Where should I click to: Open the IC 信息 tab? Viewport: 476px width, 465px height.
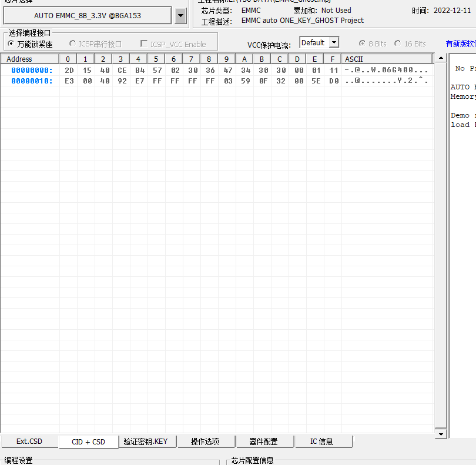click(x=321, y=441)
